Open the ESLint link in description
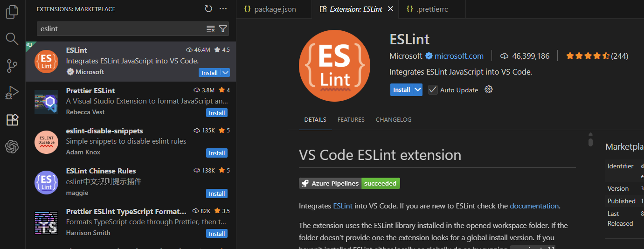Screen dimensions: 644x249 pyautogui.click(x=343, y=206)
